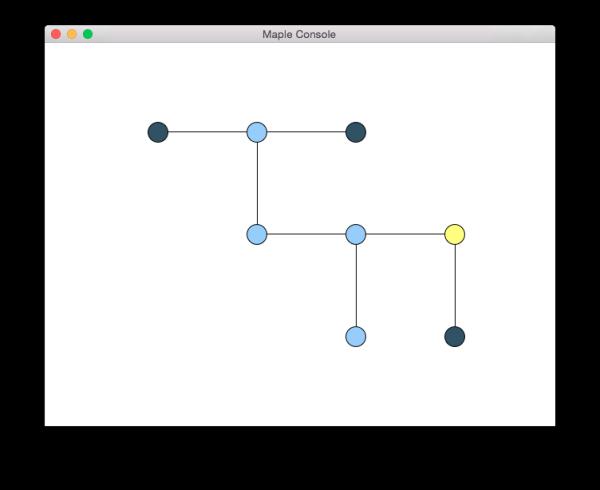Select the dark node at the top row's right end
This screenshot has height=490, width=600.
click(356, 132)
